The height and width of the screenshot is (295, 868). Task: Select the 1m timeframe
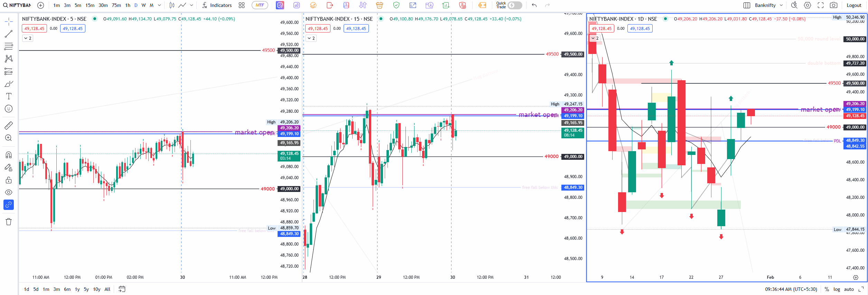click(57, 5)
